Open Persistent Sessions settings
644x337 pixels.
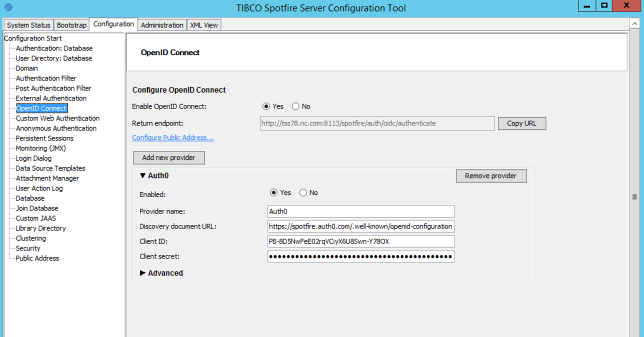tap(44, 138)
